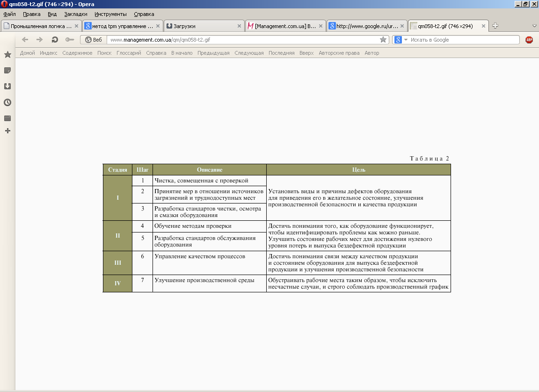Click Поиск navigation link
The image size is (539, 392).
point(104,53)
